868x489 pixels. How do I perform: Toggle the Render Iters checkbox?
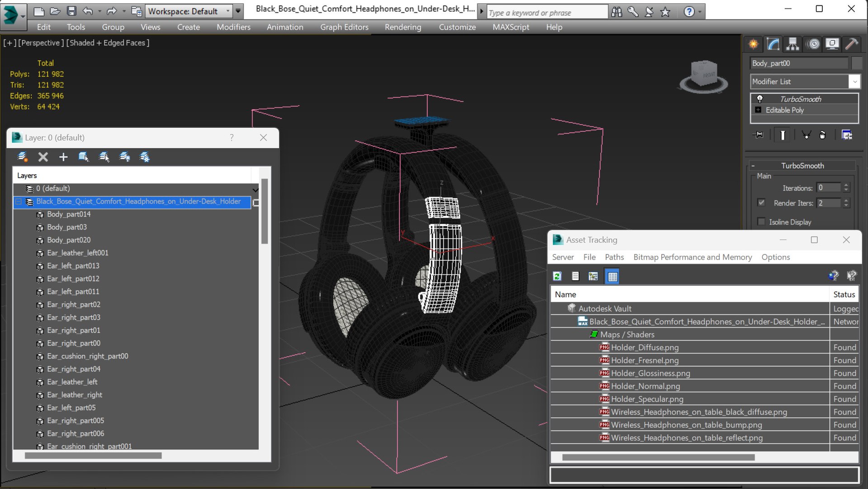pos(761,203)
